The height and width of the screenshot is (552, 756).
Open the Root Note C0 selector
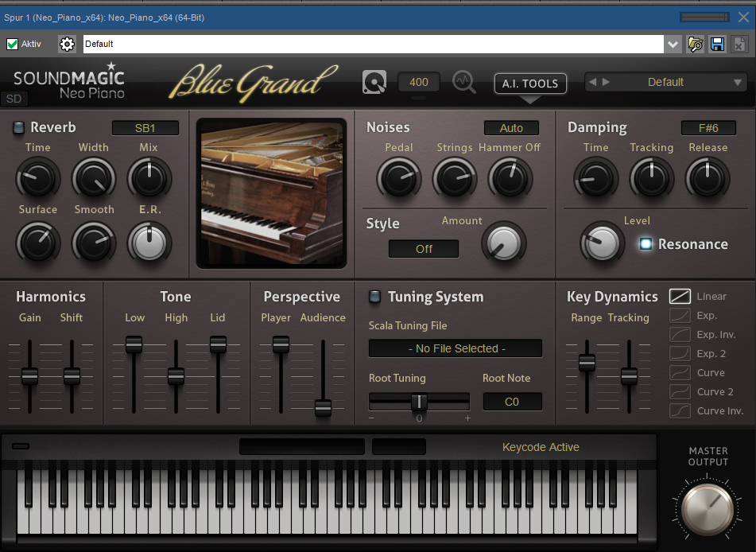(x=512, y=402)
